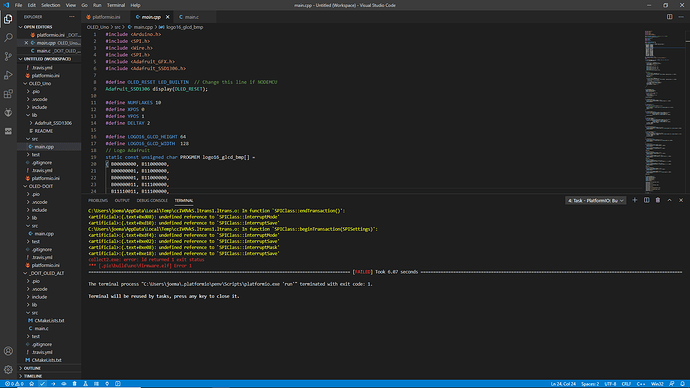
Task: Change language mode via C++ status item
Action: (x=641, y=384)
